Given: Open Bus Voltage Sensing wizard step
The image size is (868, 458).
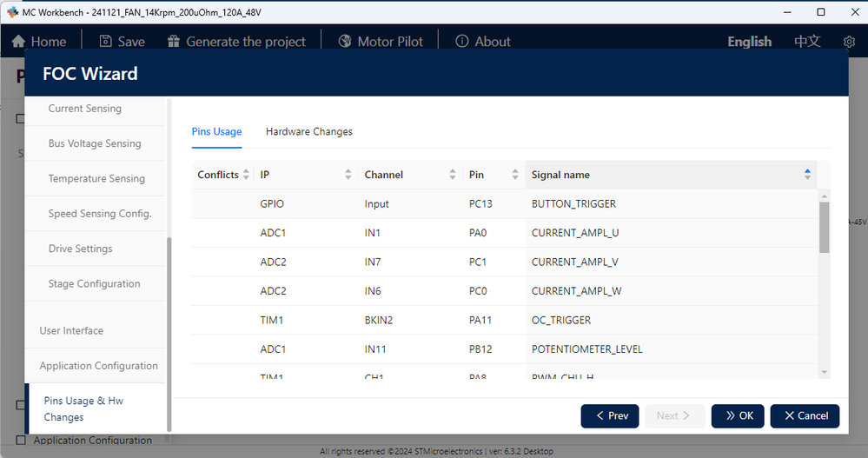Looking at the screenshot, I should (96, 143).
